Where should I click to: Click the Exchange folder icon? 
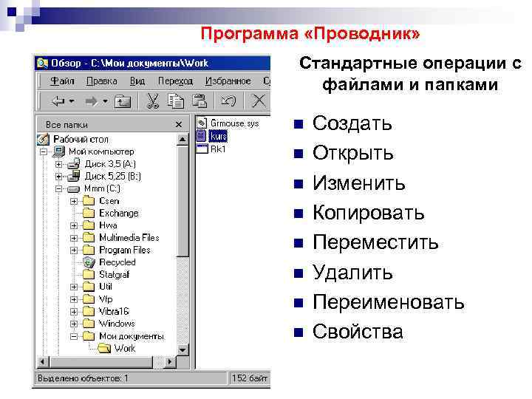pyautogui.click(x=89, y=213)
